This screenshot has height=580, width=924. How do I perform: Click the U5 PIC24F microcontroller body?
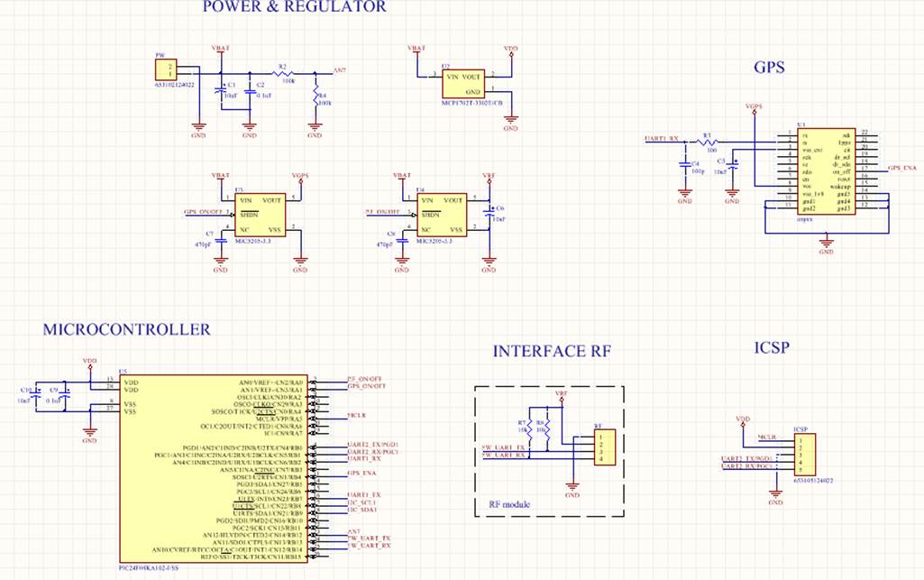[x=214, y=468]
